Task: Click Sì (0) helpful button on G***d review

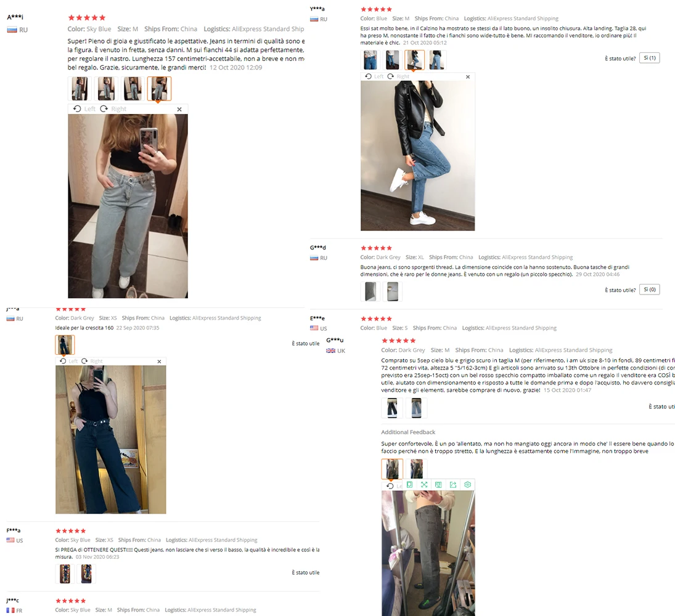Action: (650, 290)
